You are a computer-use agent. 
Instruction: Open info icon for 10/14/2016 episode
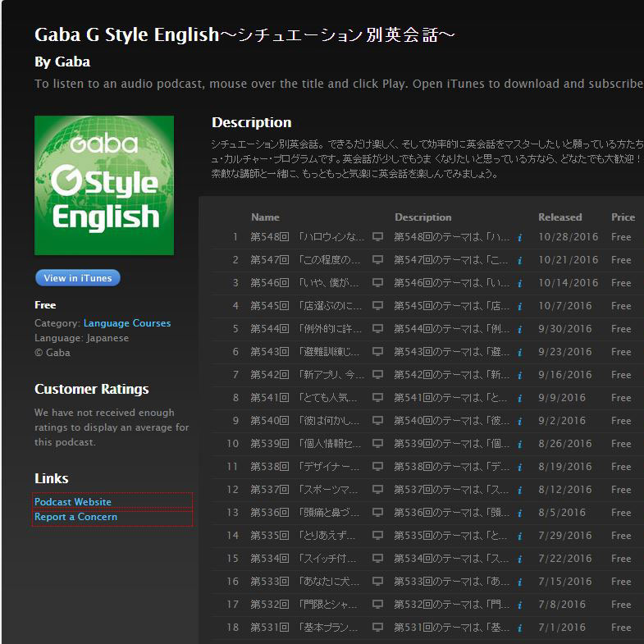tap(519, 284)
